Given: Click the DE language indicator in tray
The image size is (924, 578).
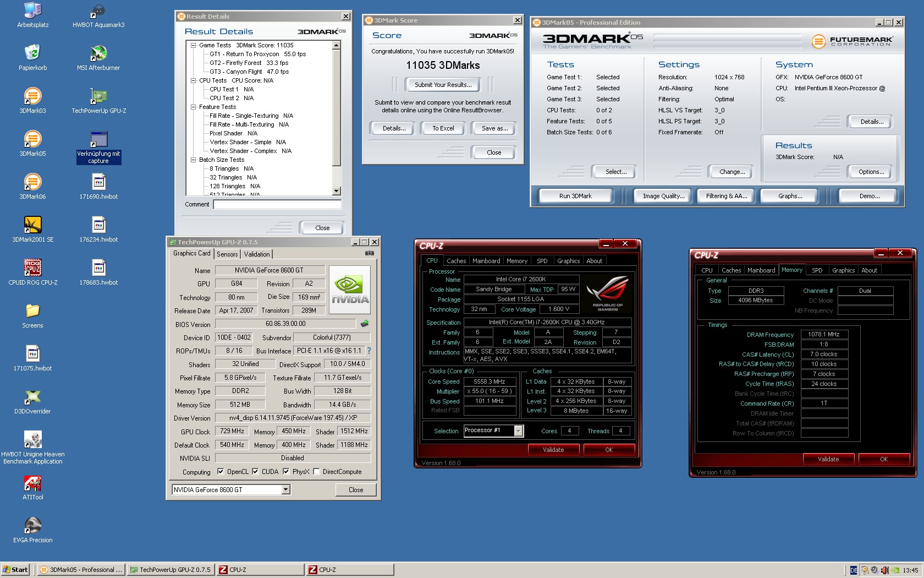Looking at the screenshot, I should pyautogui.click(x=854, y=570).
